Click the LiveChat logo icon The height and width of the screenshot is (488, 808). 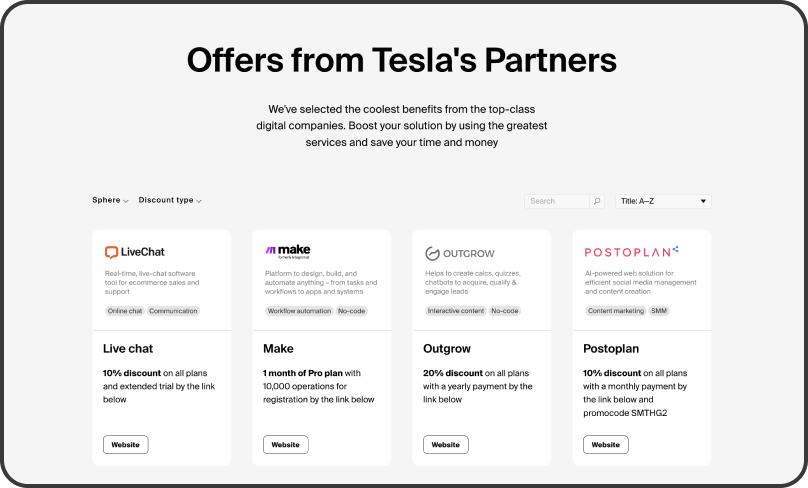111,253
